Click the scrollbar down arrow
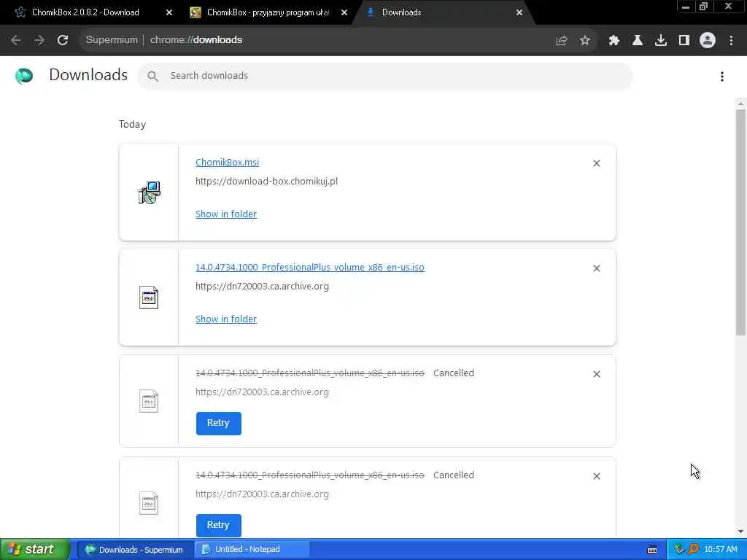This screenshot has height=560, width=747. (740, 532)
